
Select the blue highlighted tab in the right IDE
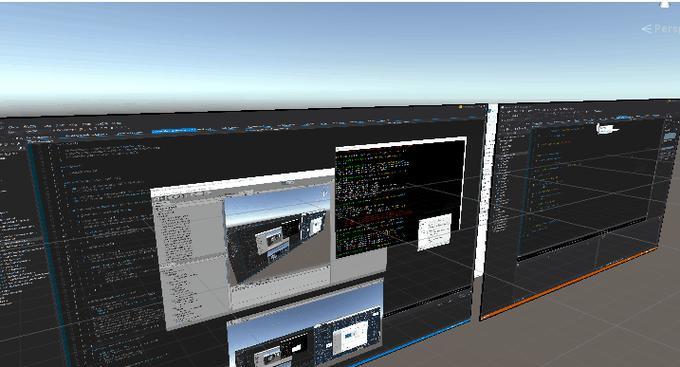(623, 117)
